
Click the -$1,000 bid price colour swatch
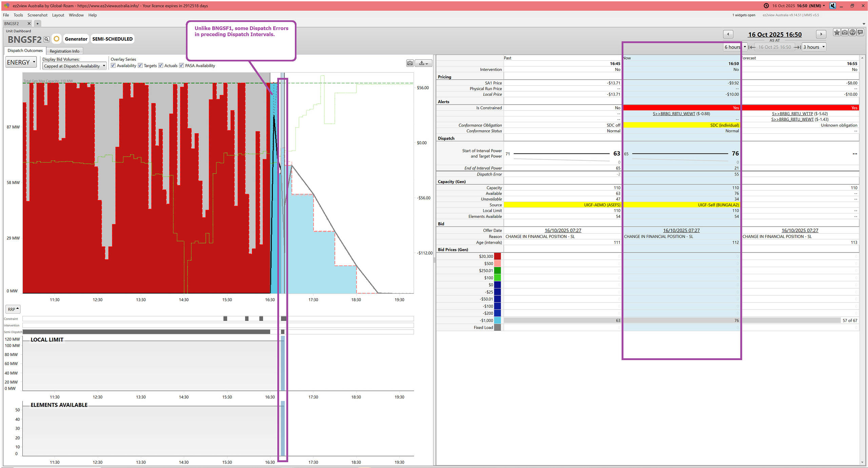pos(497,320)
